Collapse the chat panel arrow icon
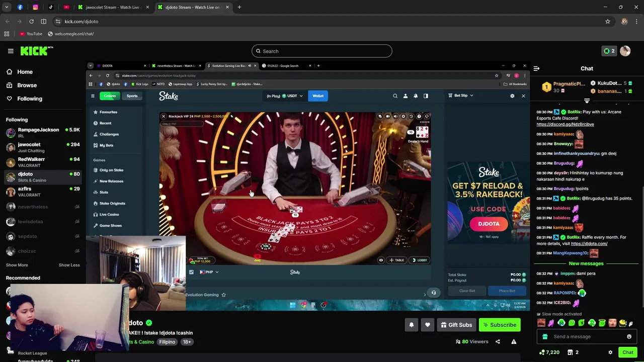 [x=536, y=68]
